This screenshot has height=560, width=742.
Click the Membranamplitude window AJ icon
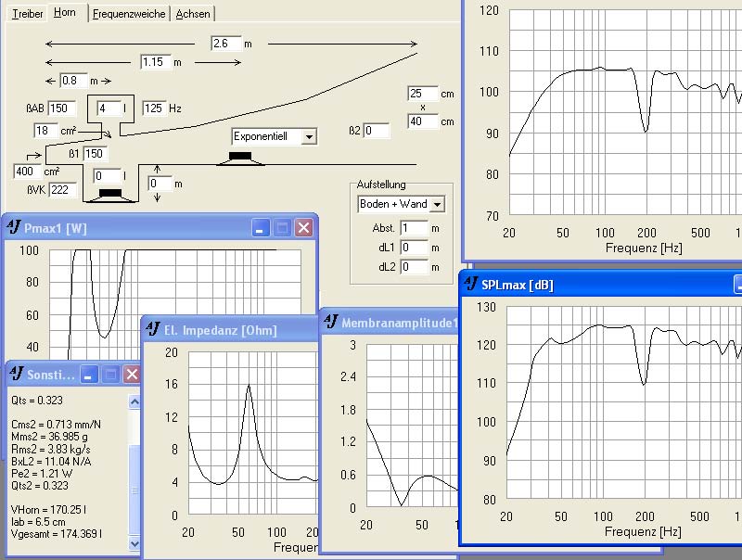[x=331, y=322]
